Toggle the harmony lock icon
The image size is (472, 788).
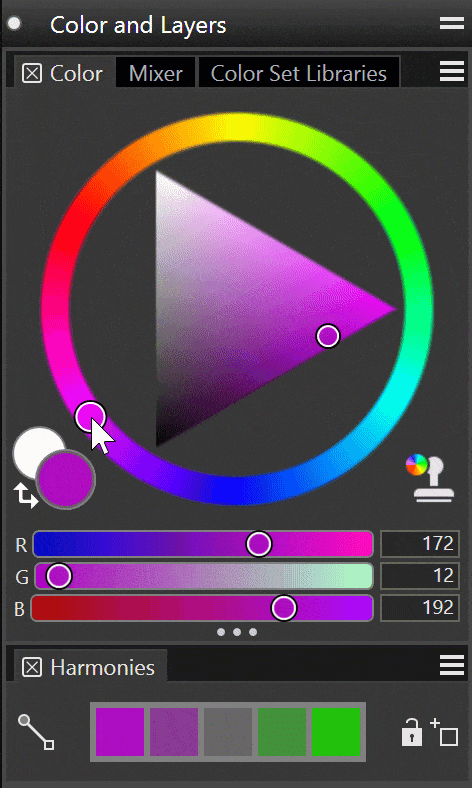pos(411,732)
